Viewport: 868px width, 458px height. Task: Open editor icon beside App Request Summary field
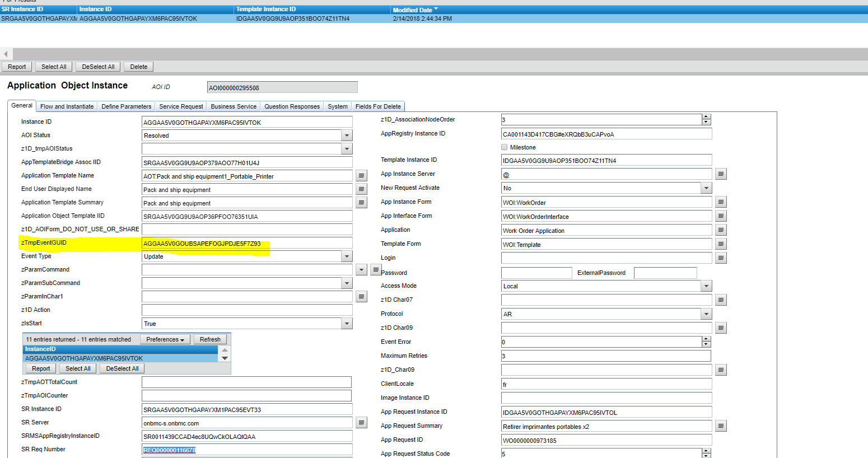pyautogui.click(x=721, y=426)
